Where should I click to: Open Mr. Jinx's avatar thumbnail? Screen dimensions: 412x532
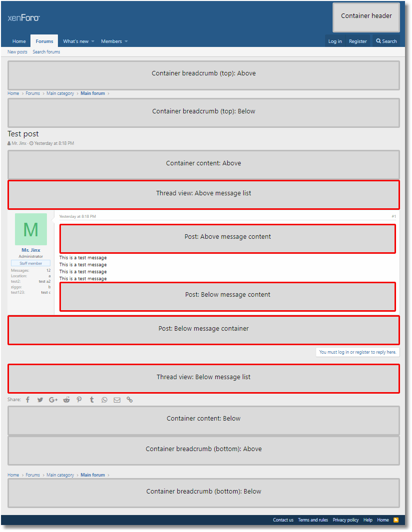tap(31, 229)
